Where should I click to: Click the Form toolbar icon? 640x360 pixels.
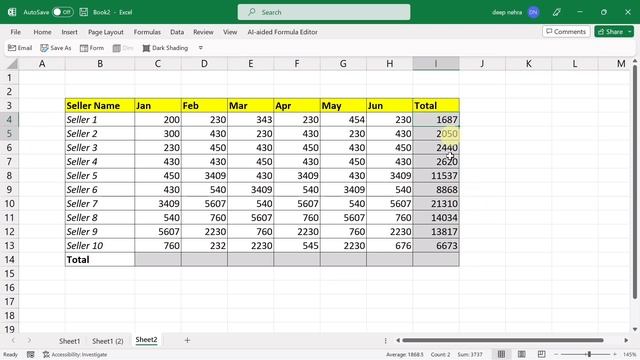coord(92,48)
